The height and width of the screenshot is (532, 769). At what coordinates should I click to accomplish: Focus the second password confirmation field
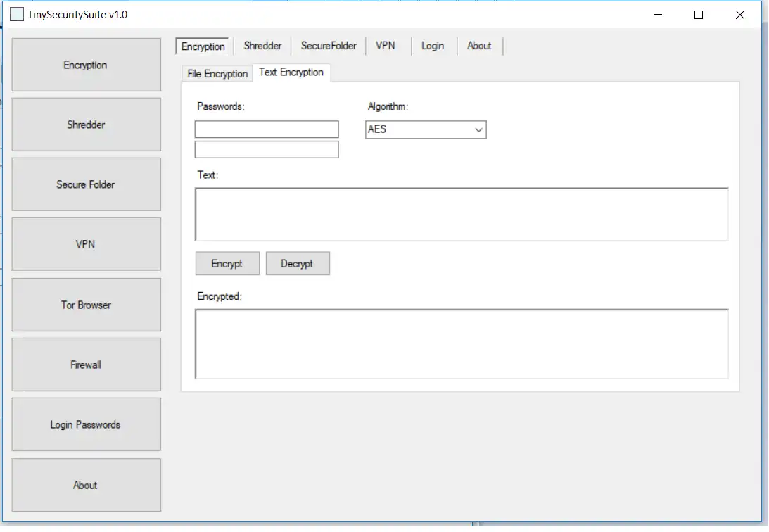267,150
